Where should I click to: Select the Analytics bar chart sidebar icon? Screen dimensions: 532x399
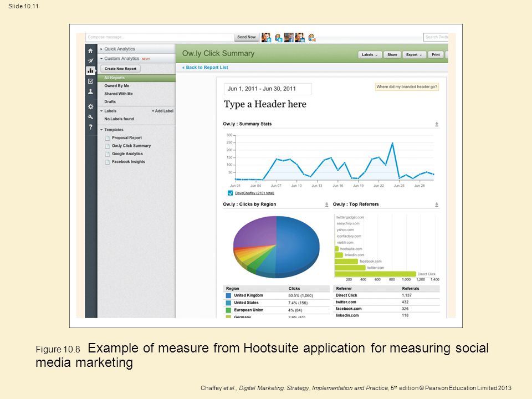[90, 70]
